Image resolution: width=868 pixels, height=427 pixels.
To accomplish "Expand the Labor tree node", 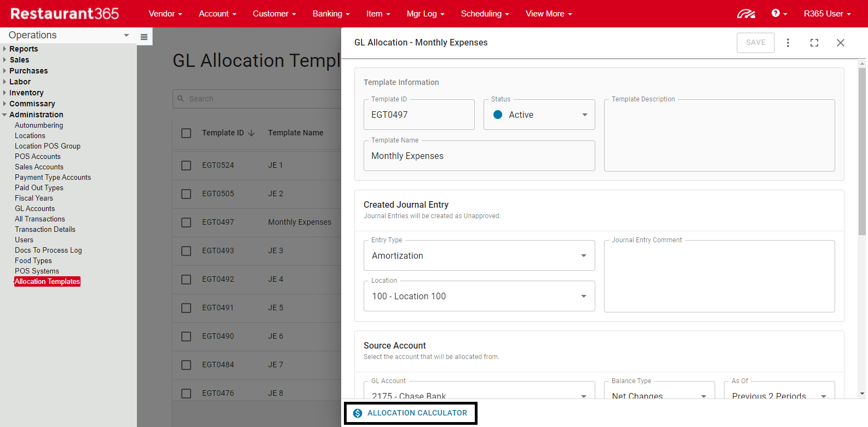I will coord(5,82).
